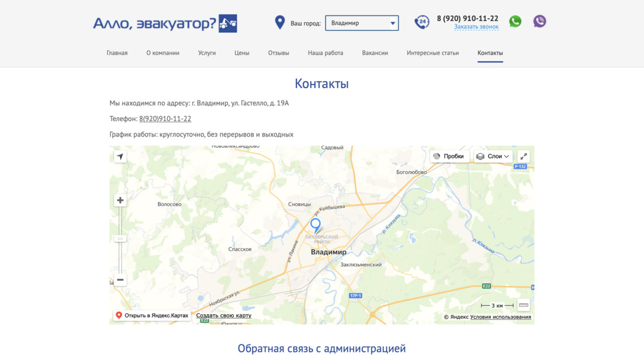Open О компании menu item
The height and width of the screenshot is (362, 644).
pyautogui.click(x=162, y=53)
